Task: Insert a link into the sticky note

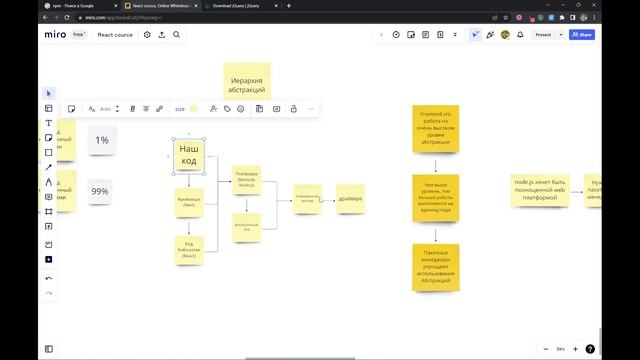Action: tap(160, 109)
